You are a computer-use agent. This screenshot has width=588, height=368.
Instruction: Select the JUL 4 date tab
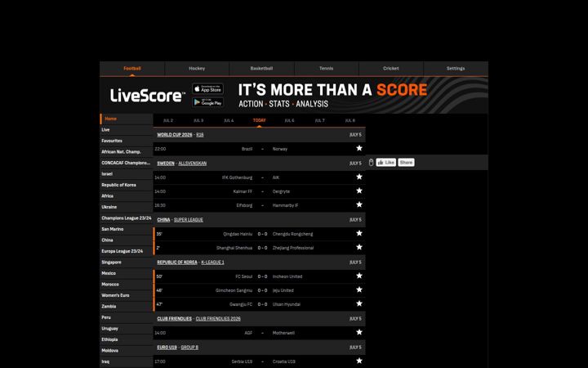(x=229, y=120)
